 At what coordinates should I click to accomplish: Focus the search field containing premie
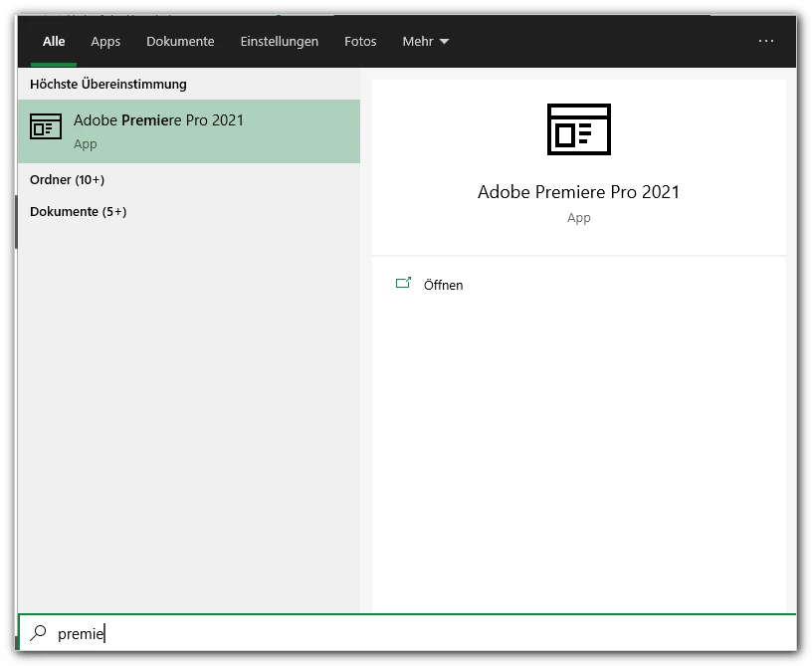click(407, 633)
